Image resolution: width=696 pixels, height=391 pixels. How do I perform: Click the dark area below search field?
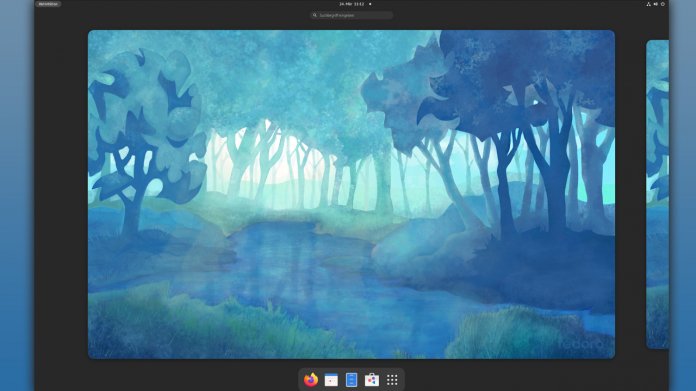pos(352,24)
